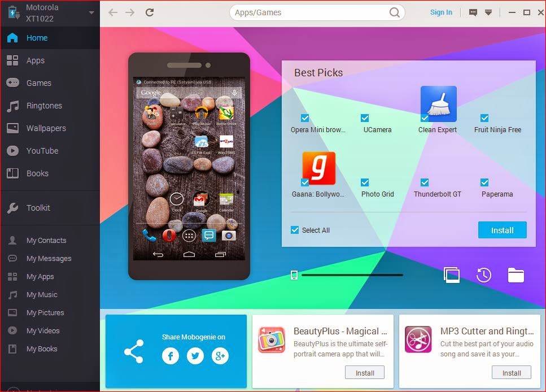Click the share symbol icon
Viewport: 546px width, 392px height.
pos(134,351)
